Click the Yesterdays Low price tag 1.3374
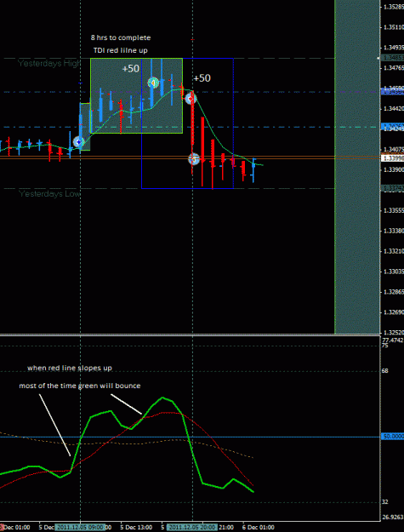Viewport: 404px width, 532px height. (393, 188)
